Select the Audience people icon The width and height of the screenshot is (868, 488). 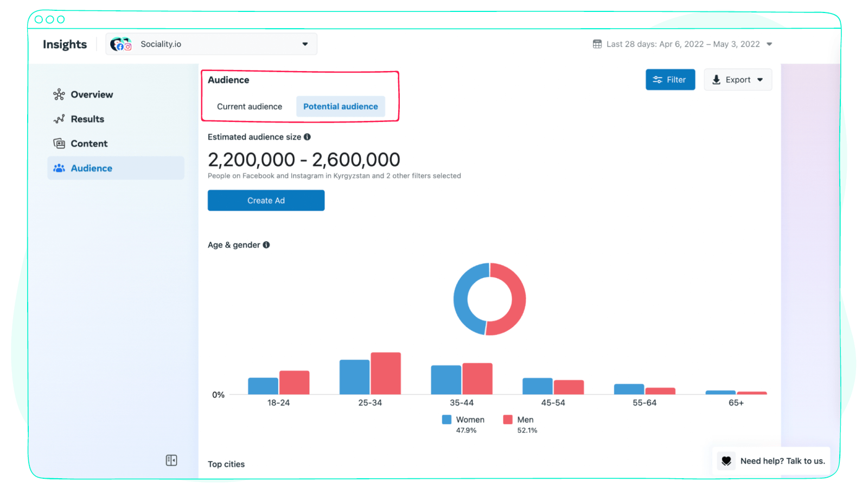tap(58, 168)
